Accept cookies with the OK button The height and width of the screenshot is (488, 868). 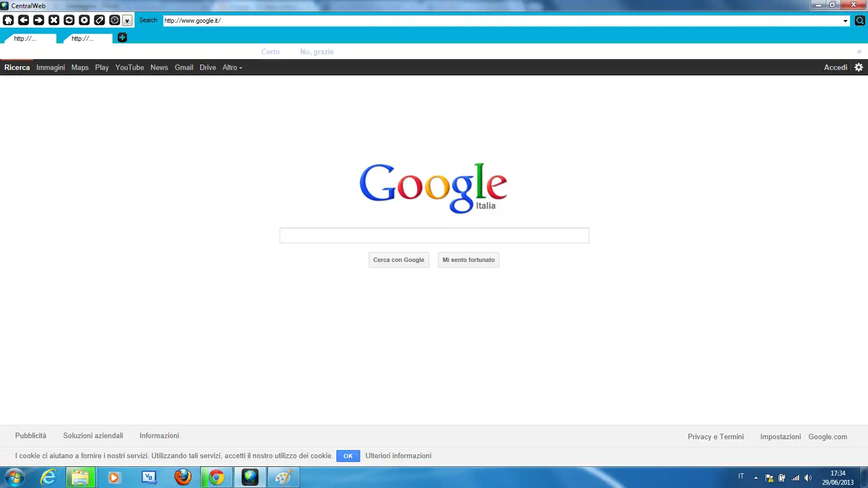click(348, 456)
